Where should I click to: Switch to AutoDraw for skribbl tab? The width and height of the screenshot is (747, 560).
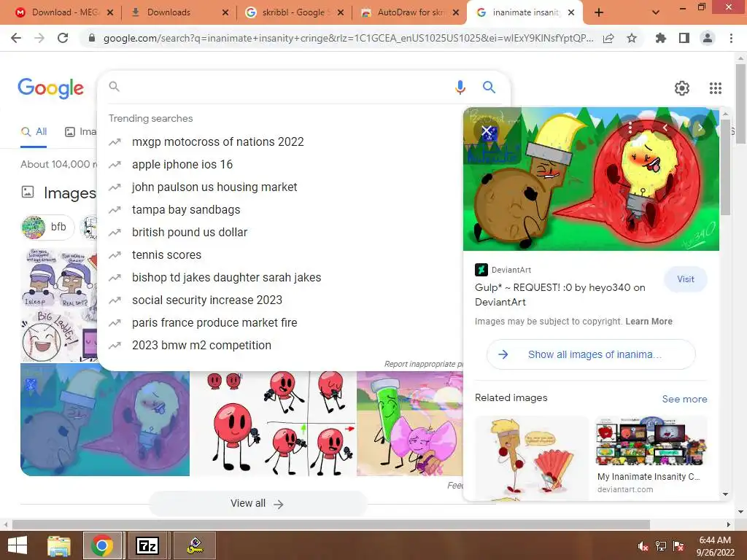point(410,12)
